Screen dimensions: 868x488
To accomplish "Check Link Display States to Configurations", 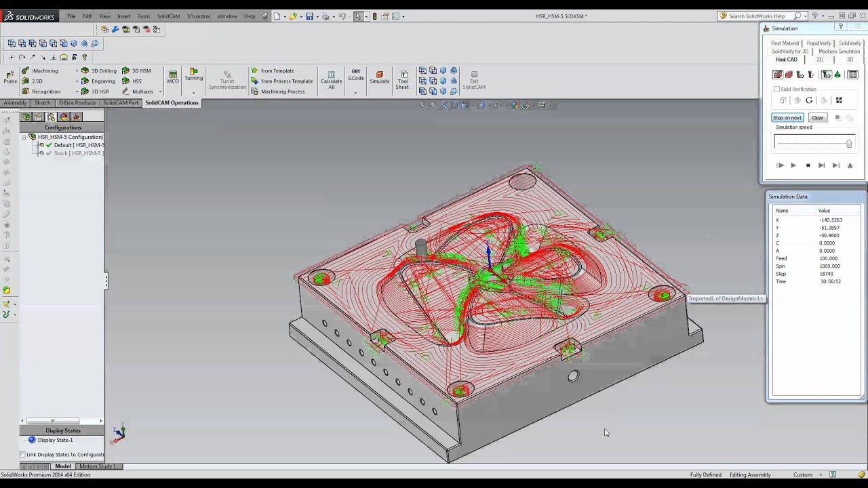I will pyautogui.click(x=23, y=455).
